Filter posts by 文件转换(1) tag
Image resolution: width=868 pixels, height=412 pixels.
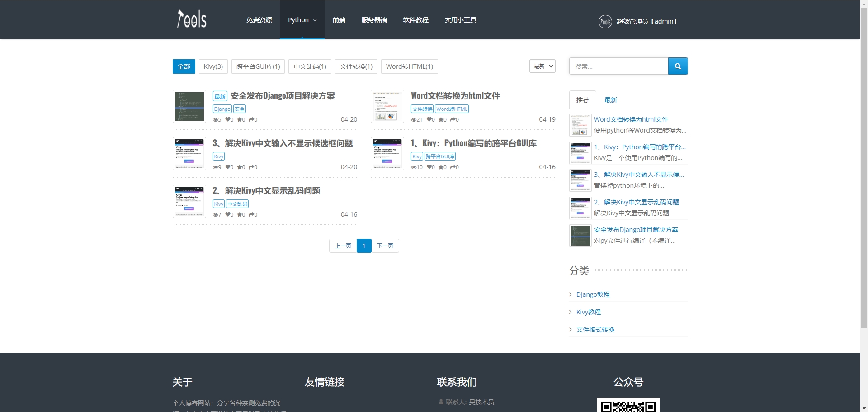[356, 66]
